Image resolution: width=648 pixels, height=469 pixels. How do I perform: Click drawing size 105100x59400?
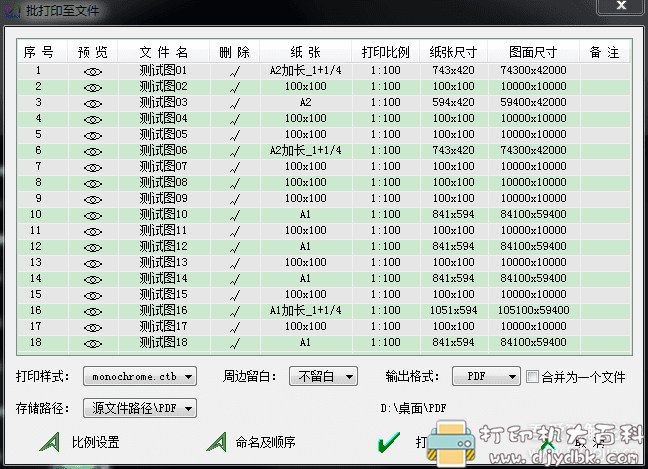tap(533, 310)
